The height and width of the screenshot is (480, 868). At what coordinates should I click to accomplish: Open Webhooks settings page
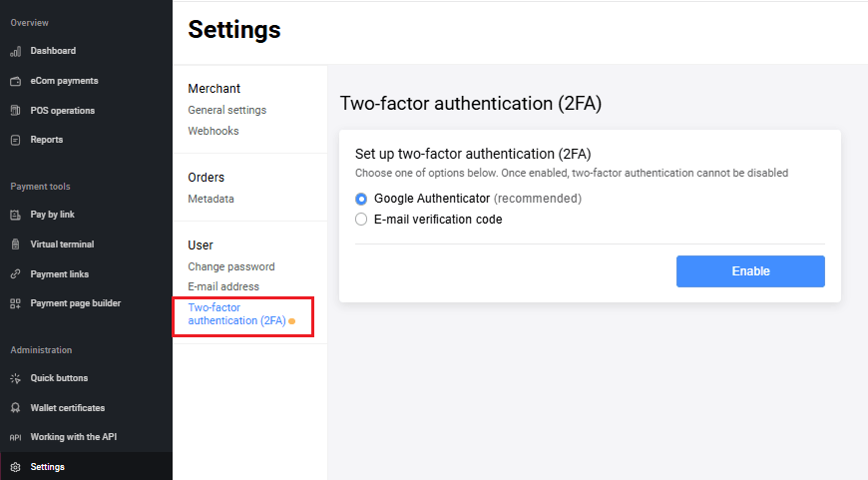click(213, 131)
